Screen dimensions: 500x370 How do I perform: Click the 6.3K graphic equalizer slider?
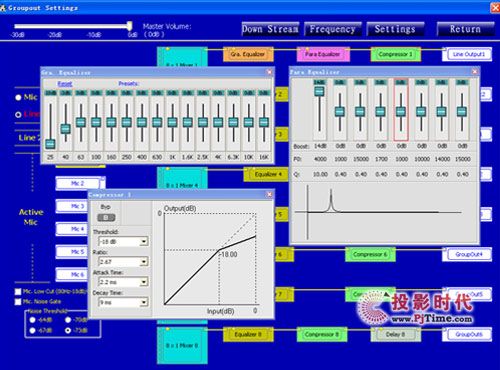[x=233, y=122]
